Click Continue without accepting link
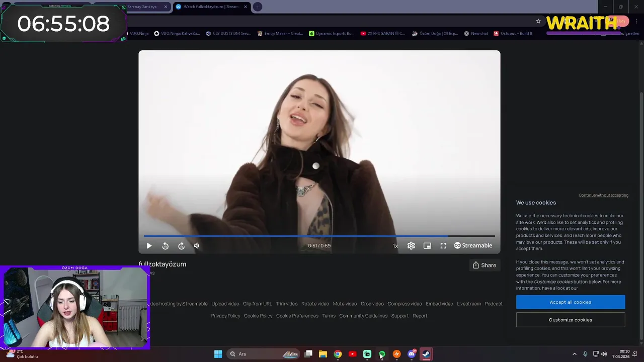The height and width of the screenshot is (362, 644). point(603,195)
